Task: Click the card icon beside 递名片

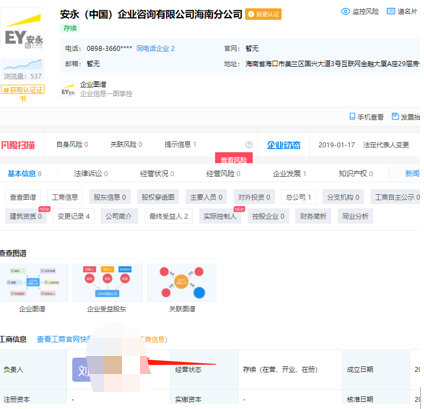Action: point(391,12)
